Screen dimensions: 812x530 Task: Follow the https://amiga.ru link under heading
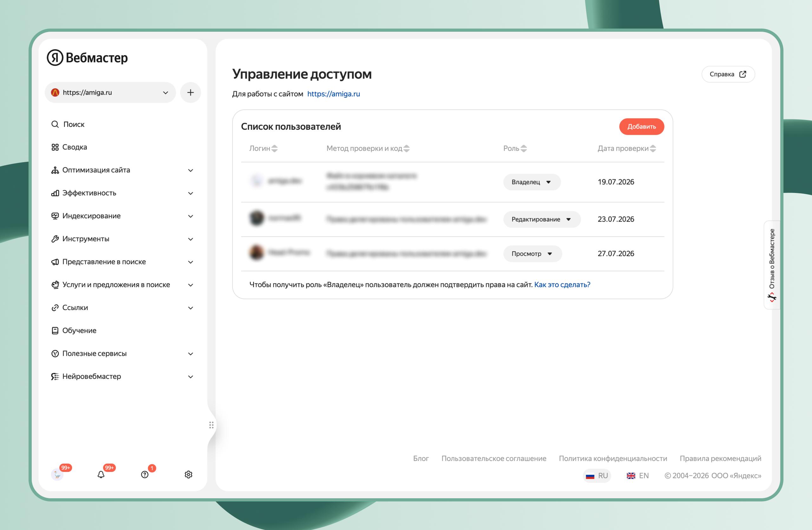coord(333,94)
